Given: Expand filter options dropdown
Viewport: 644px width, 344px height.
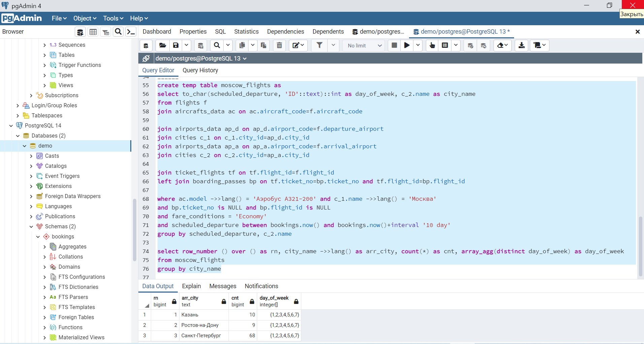Looking at the screenshot, I should (x=333, y=45).
